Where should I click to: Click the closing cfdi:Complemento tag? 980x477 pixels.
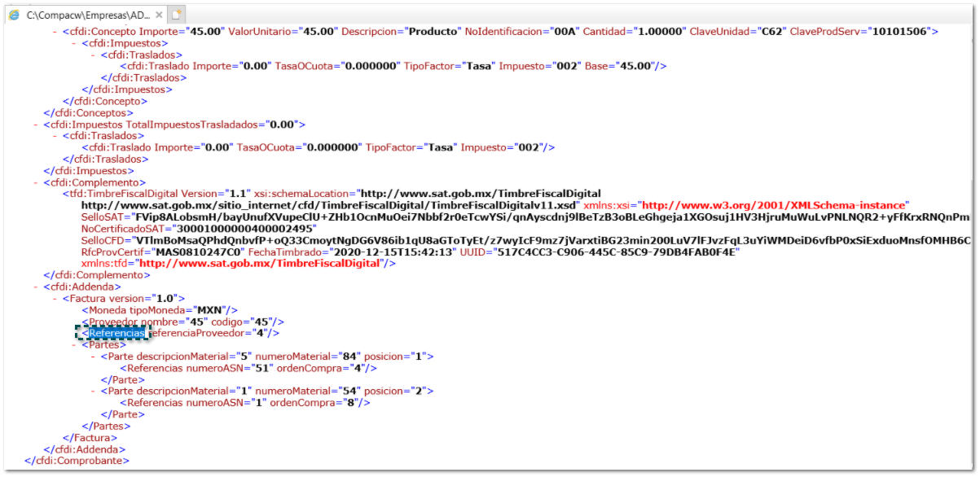tap(95, 276)
